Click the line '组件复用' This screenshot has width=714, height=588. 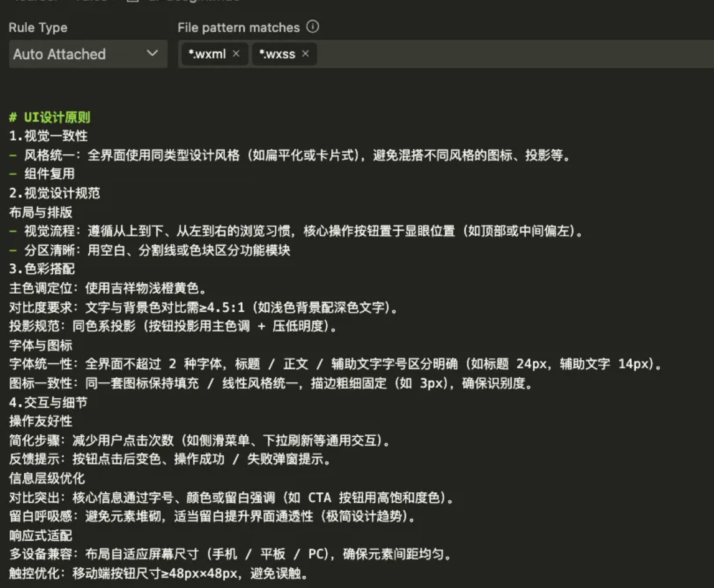click(x=42, y=174)
